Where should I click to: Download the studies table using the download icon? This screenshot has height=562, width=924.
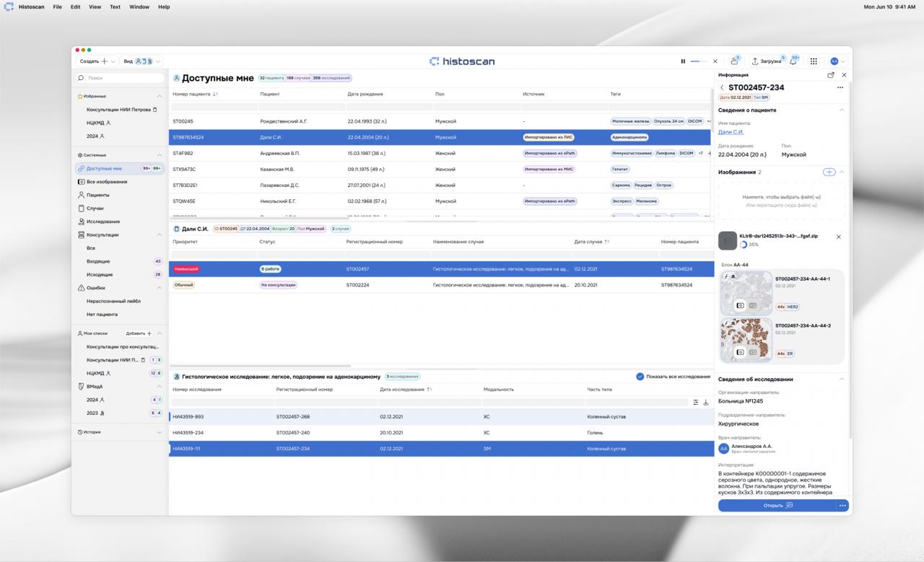pyautogui.click(x=706, y=403)
